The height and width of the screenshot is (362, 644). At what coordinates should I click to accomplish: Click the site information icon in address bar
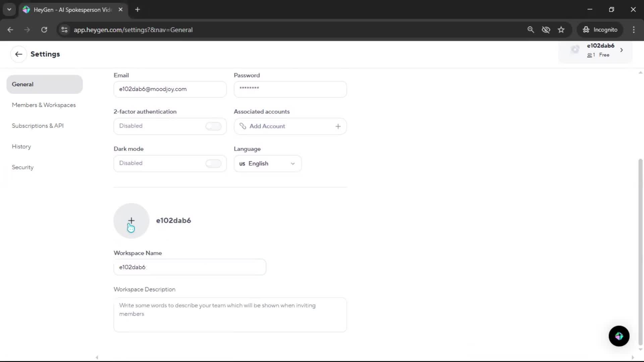point(64,30)
